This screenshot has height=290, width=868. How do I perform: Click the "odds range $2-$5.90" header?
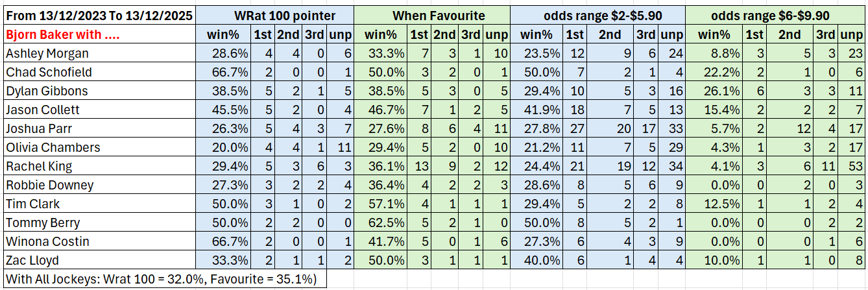[597, 15]
